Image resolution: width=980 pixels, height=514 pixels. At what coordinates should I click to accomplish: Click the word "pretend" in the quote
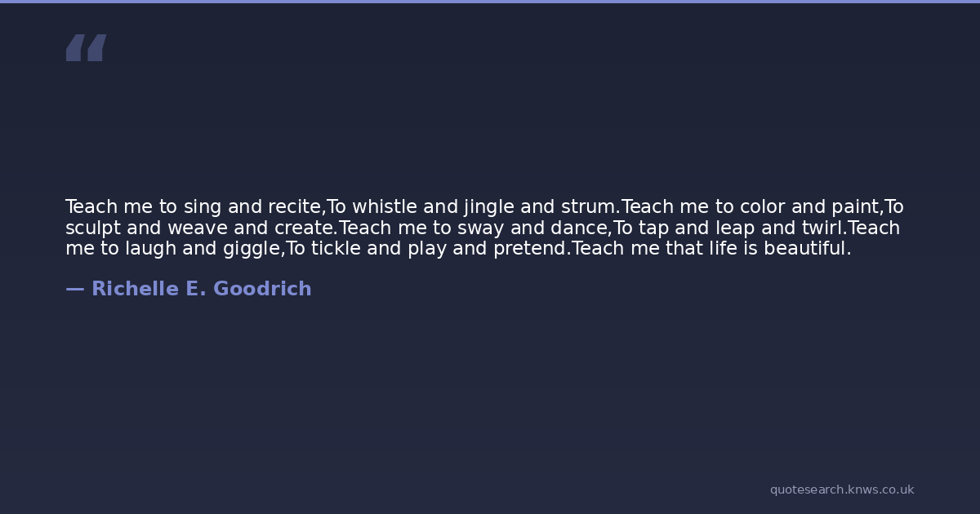click(x=529, y=249)
